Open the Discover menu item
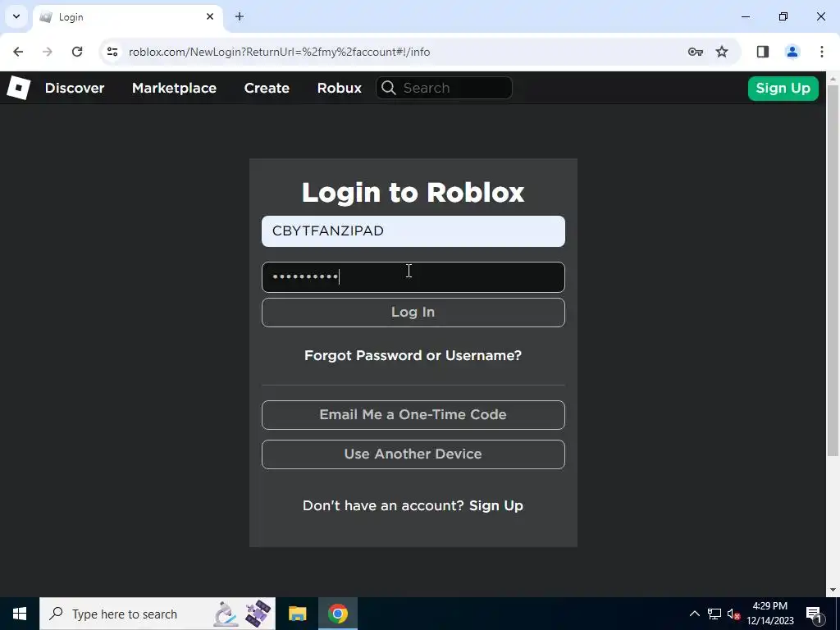The height and width of the screenshot is (630, 840). [x=75, y=88]
